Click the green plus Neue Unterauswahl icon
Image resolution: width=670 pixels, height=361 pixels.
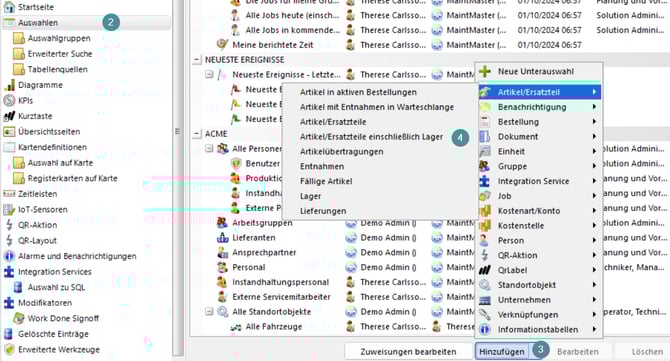[x=485, y=71]
